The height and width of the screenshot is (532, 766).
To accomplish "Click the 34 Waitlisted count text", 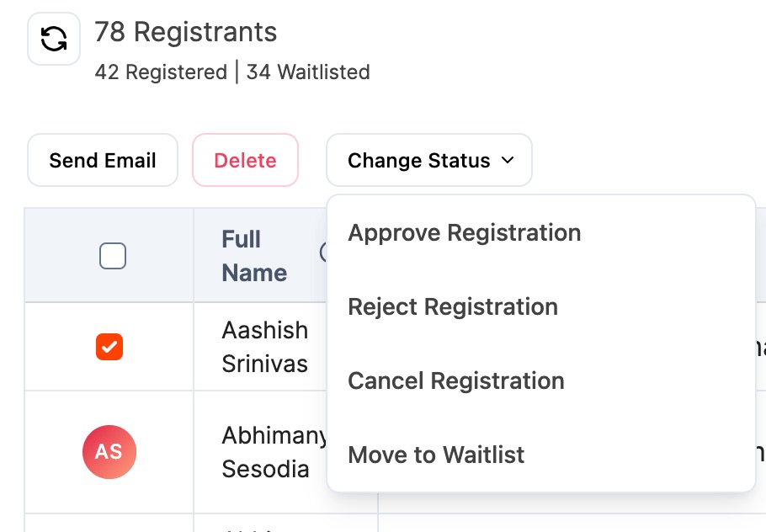I will [308, 72].
